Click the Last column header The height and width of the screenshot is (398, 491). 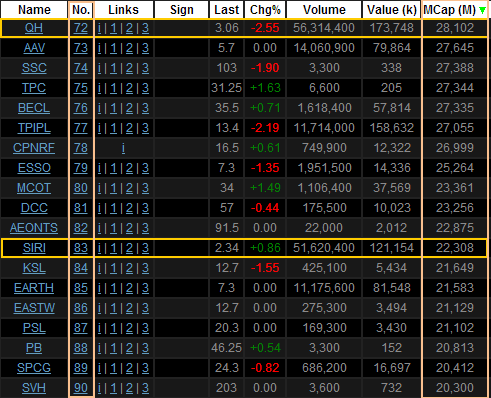click(227, 10)
